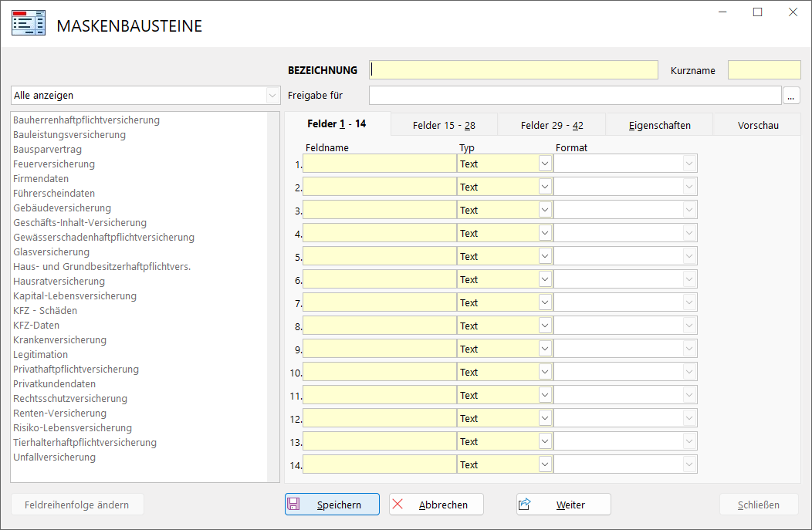This screenshot has width=812, height=530.
Task: Open the Typ dropdown for field 7
Action: [x=545, y=302]
